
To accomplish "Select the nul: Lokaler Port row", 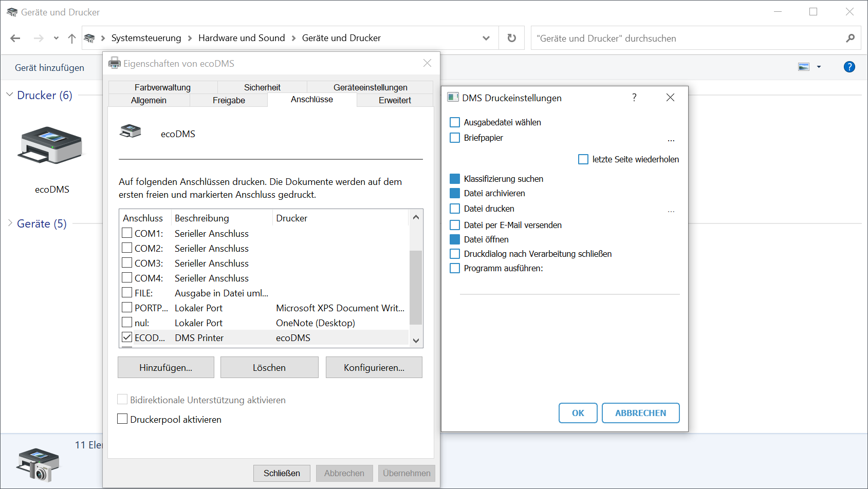I will pos(265,323).
